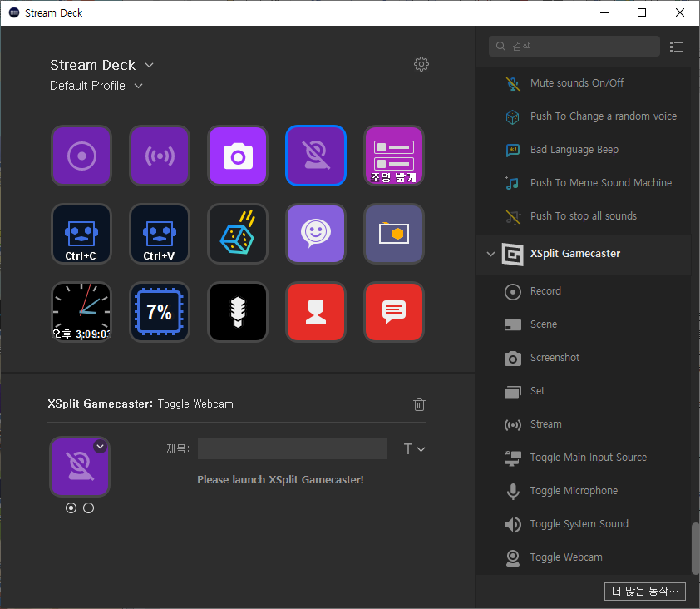Select the second state radio button
700x609 pixels.
click(x=89, y=507)
